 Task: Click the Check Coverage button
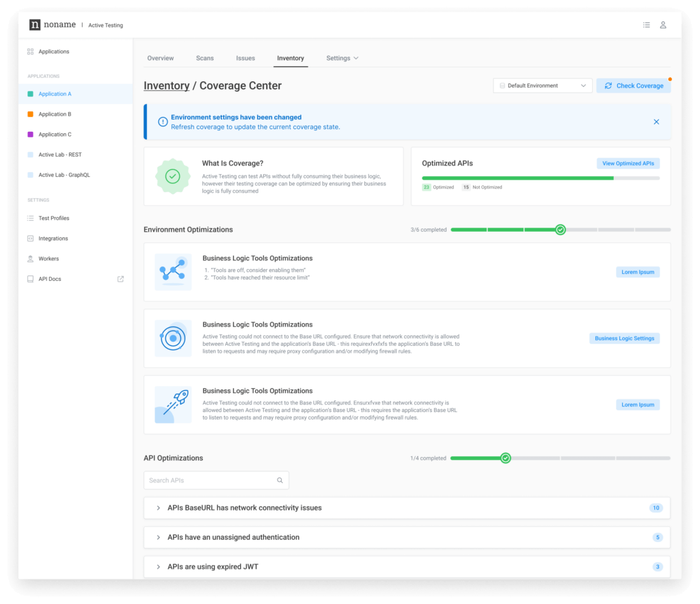coord(633,85)
